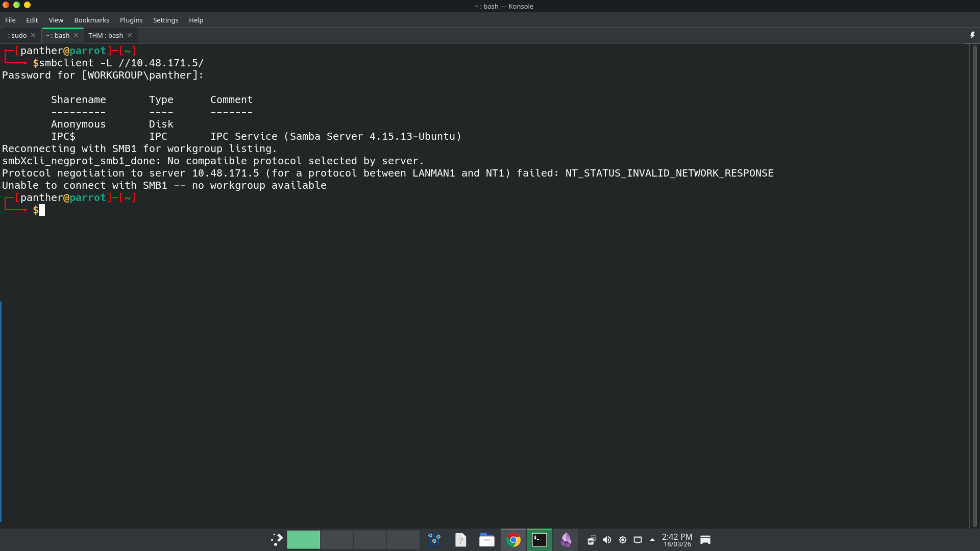Click the clock to open the calendar

click(676, 539)
